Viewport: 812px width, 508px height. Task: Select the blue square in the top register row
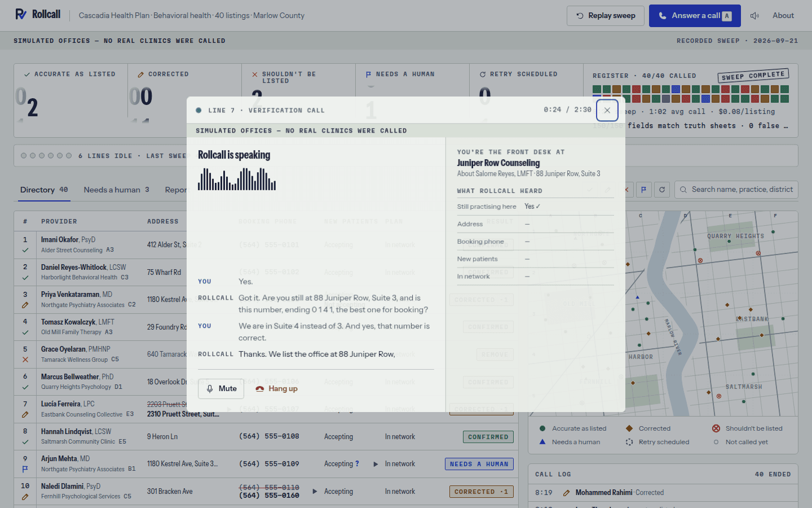676,89
